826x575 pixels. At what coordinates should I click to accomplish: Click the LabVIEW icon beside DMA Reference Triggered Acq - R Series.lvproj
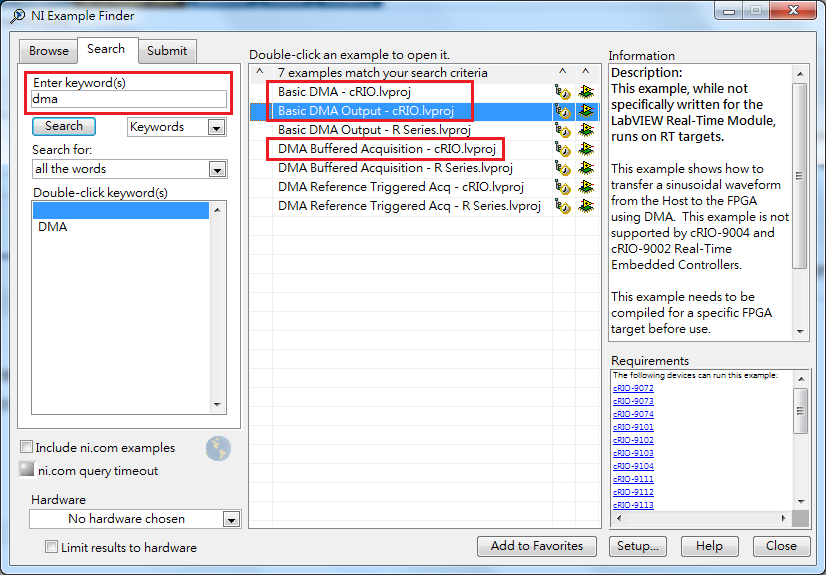coord(586,206)
